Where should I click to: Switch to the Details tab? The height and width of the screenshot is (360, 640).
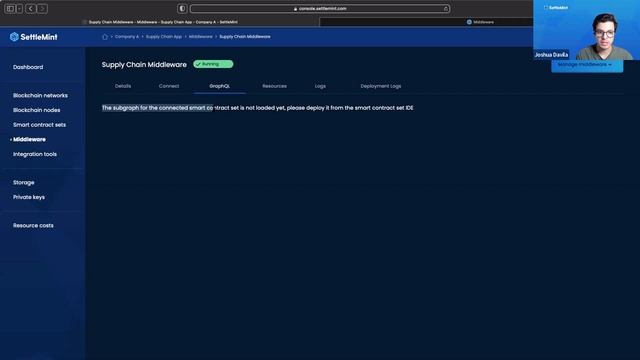click(x=123, y=86)
